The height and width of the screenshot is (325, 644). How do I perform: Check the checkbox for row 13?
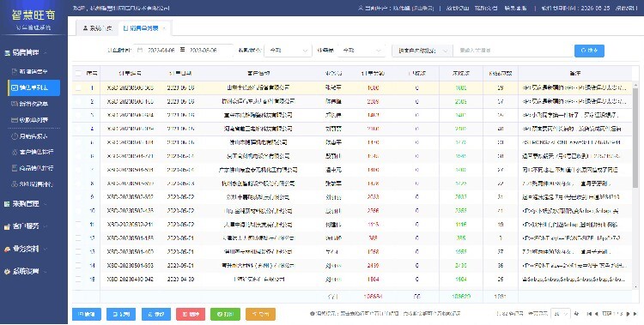tap(78, 251)
